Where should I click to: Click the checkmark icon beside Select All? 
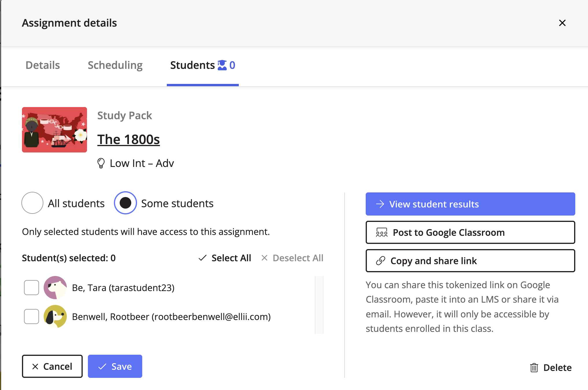(203, 257)
